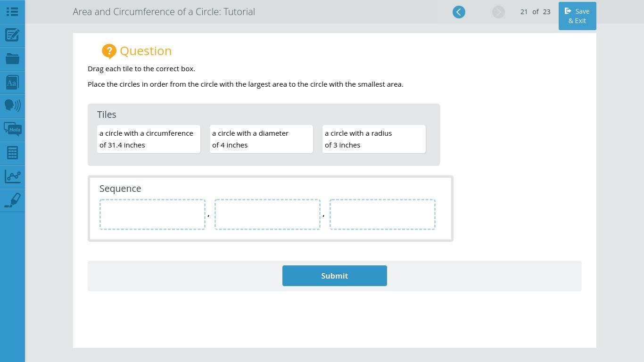Select the highlighter tool

pyautogui.click(x=12, y=200)
